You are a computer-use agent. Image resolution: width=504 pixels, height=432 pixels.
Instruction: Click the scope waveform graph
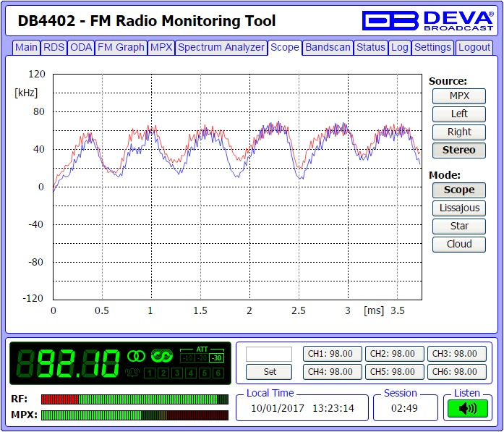click(237, 187)
